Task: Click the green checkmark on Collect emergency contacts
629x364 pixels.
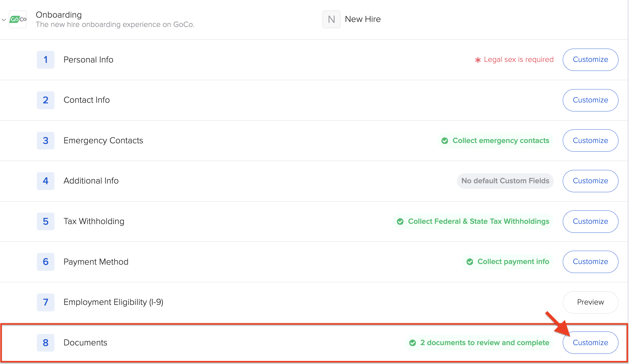Action: pyautogui.click(x=445, y=141)
